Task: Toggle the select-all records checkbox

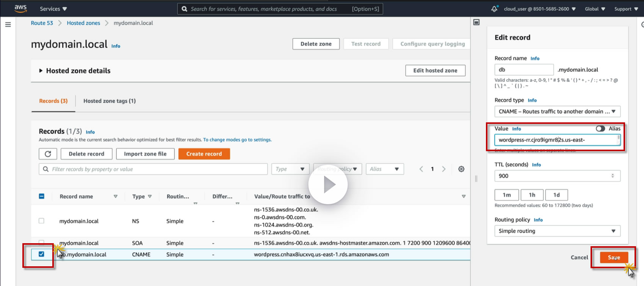Action: (42, 196)
